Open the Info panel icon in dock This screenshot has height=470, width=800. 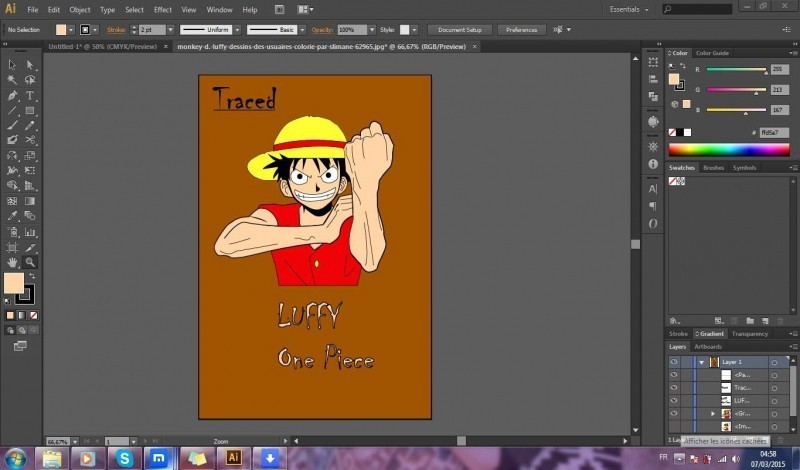click(653, 164)
